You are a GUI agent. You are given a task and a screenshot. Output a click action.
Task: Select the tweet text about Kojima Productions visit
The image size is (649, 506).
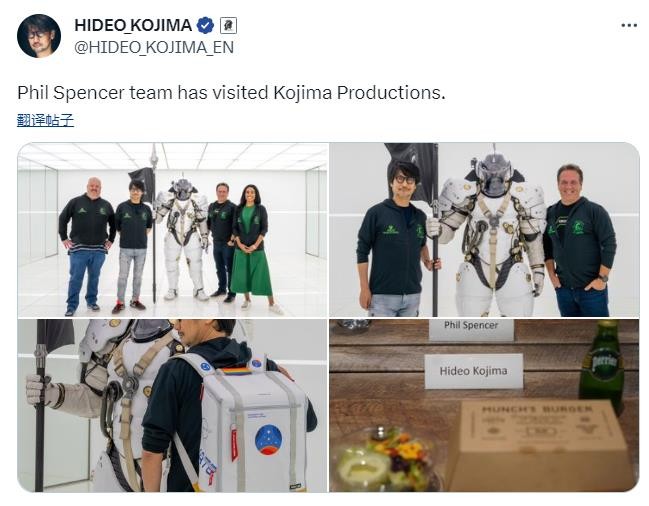pyautogui.click(x=231, y=93)
